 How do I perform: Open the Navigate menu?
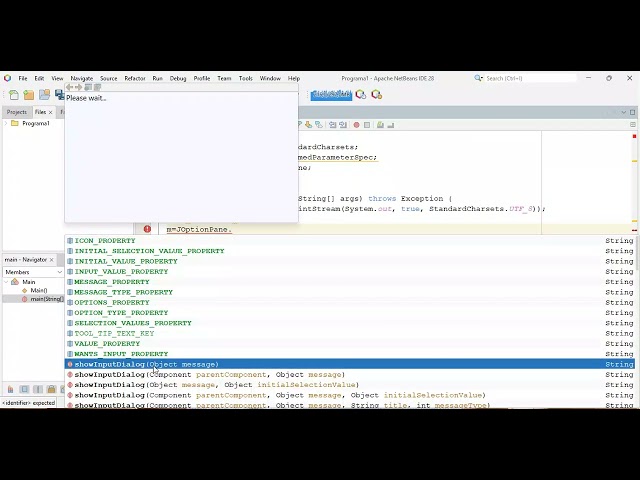82,78
